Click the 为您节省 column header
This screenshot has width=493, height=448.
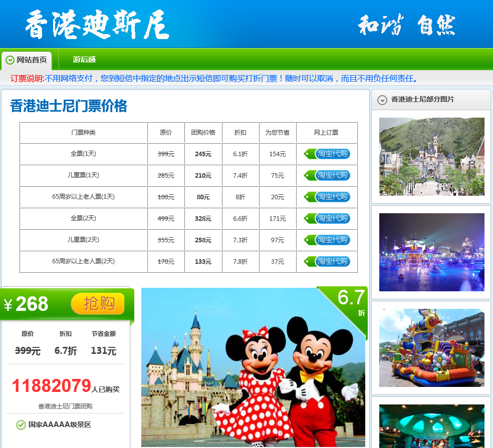(x=278, y=133)
